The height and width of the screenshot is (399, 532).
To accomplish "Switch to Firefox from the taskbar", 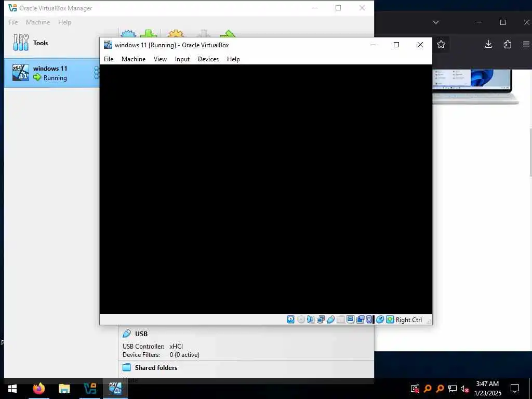I will click(38, 389).
